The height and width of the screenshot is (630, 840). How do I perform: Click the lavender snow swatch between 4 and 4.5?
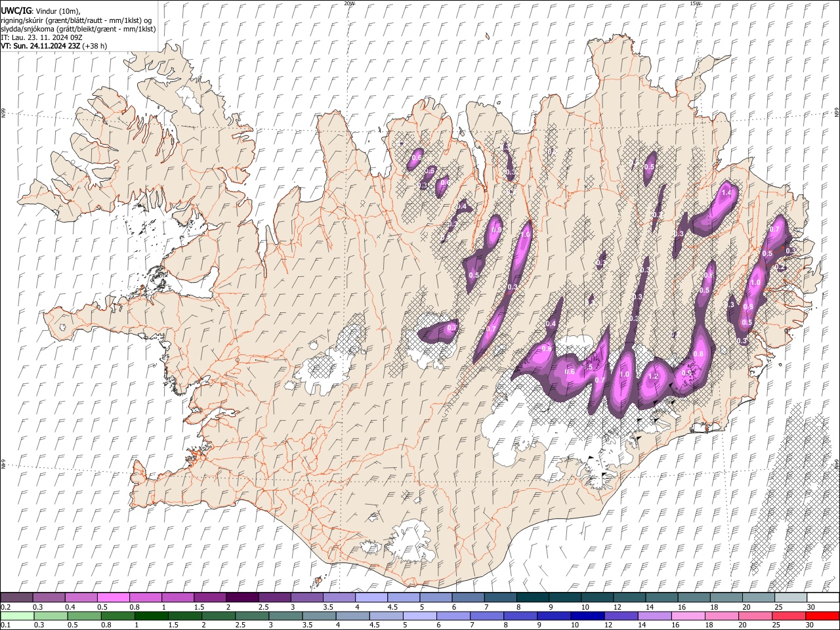(x=371, y=598)
